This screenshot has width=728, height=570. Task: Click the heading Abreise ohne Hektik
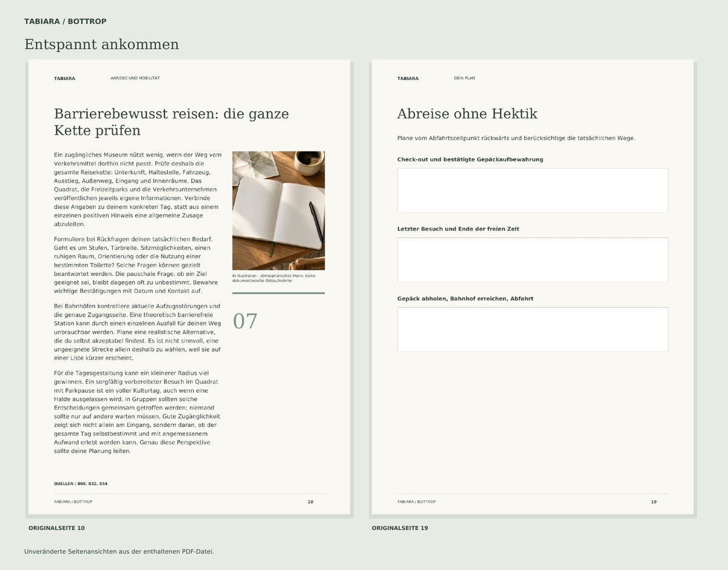tap(467, 114)
